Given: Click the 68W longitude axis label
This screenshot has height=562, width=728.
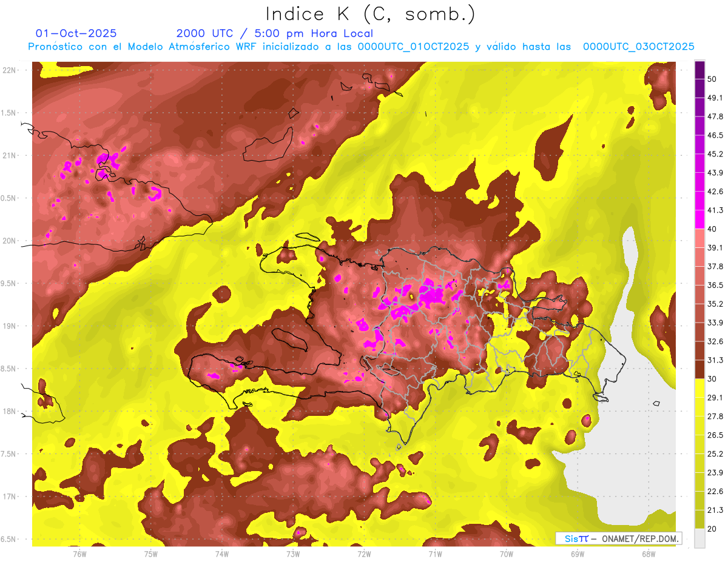Looking at the screenshot, I should point(649,554).
